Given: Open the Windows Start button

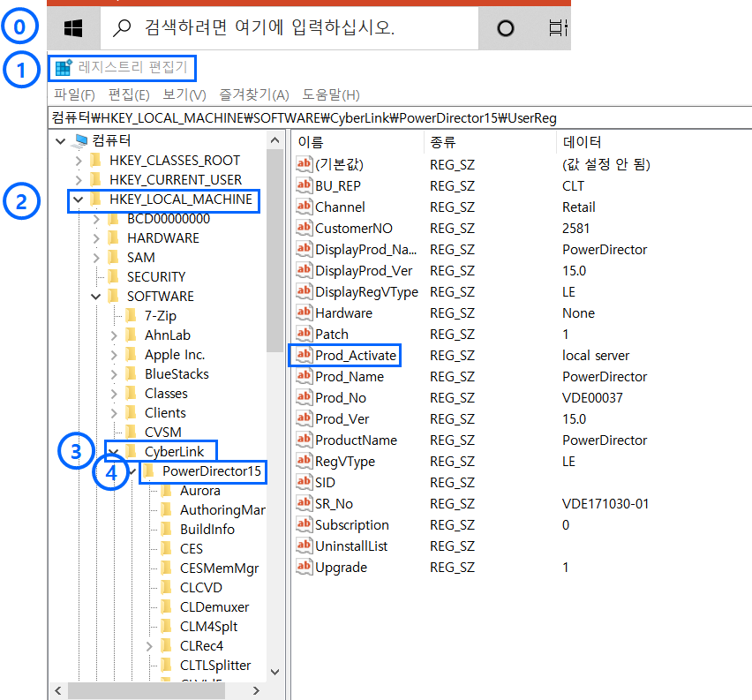Looking at the screenshot, I should 73,28.
